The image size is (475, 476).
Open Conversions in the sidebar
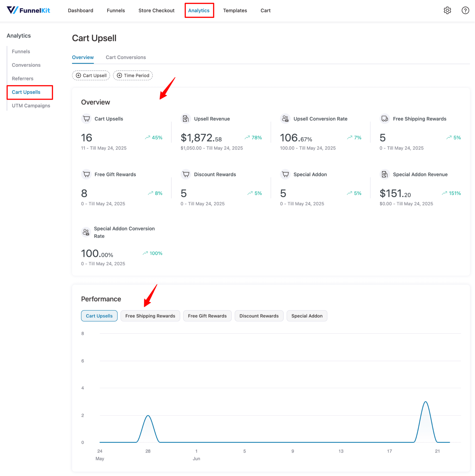click(x=26, y=65)
